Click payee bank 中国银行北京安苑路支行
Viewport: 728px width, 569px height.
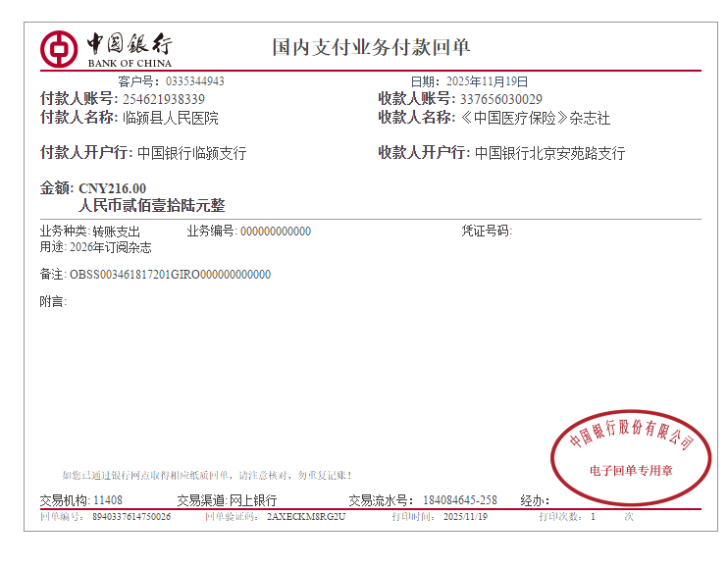tap(549, 153)
